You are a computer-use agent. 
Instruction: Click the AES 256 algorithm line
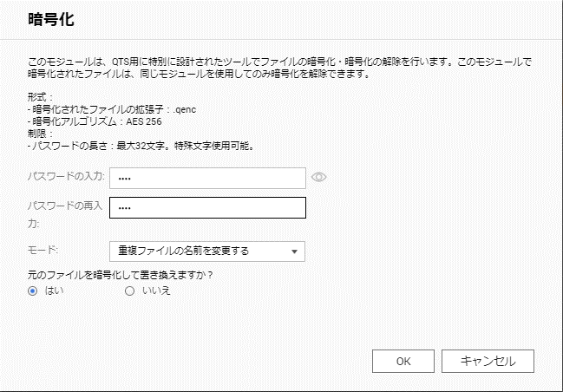coord(95,121)
